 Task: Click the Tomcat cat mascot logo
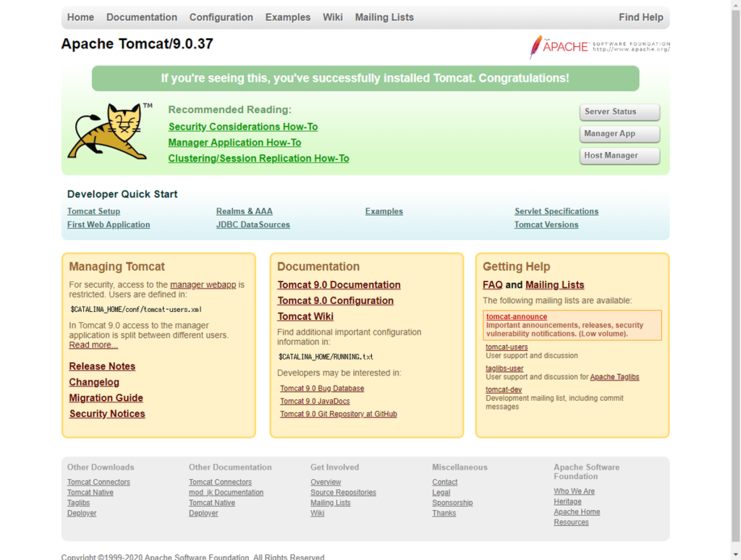click(x=106, y=131)
